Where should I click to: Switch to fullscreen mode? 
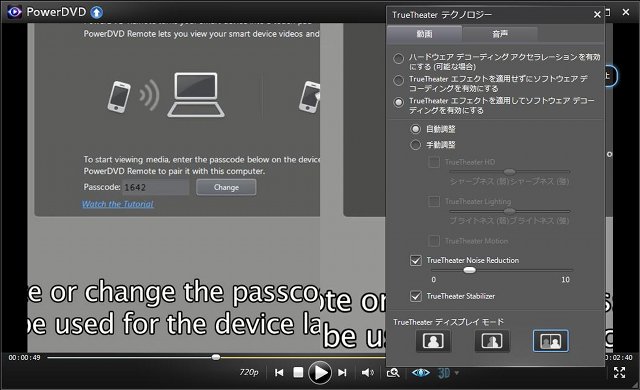click(x=619, y=372)
